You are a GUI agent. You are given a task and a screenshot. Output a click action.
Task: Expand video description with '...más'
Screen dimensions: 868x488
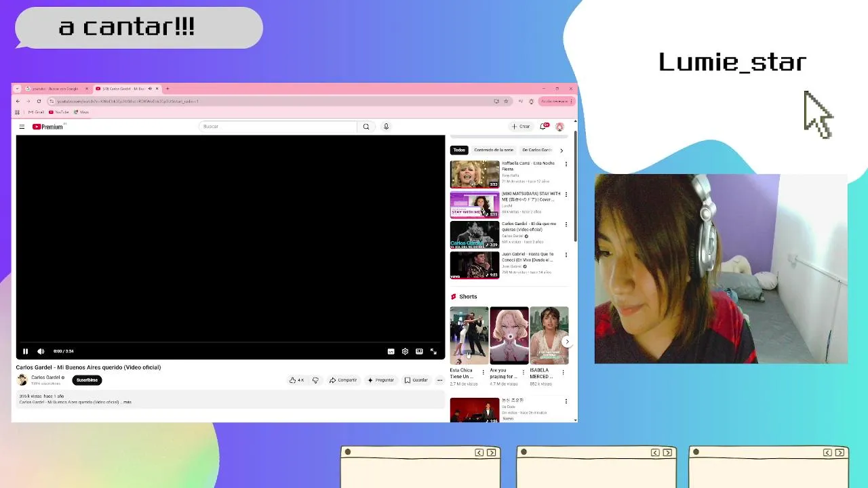click(x=127, y=402)
